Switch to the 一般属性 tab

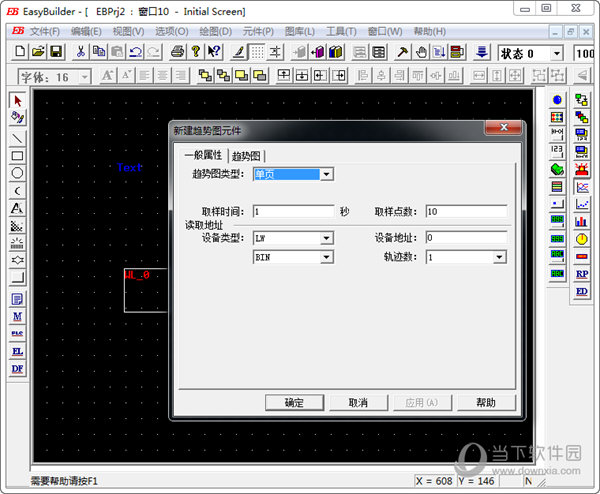[203, 155]
